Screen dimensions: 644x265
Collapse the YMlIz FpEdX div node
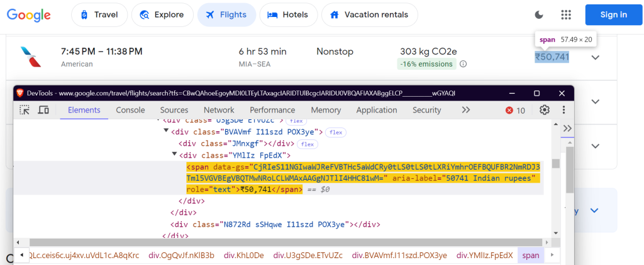(x=175, y=154)
